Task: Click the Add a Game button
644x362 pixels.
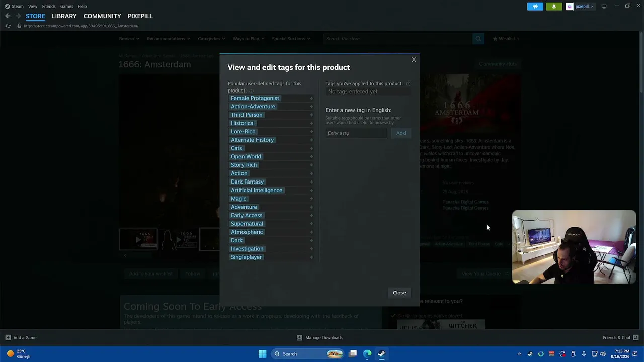Action: point(21,338)
